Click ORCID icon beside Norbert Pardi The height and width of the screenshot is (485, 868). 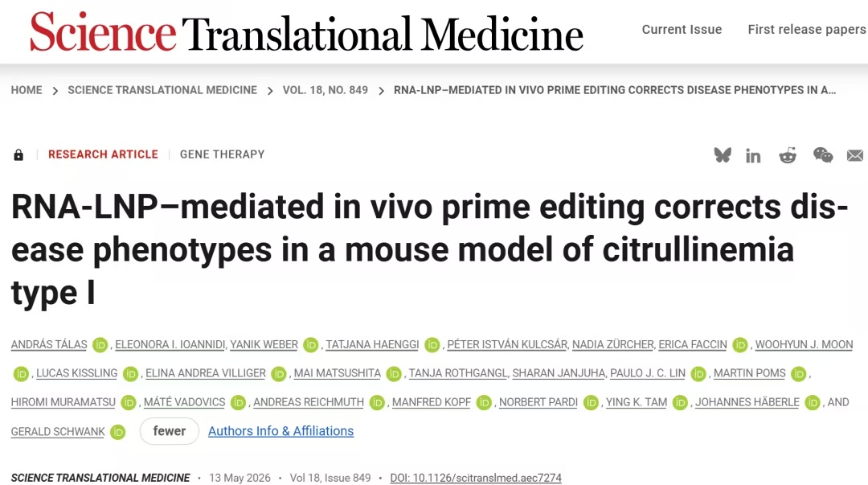(592, 402)
